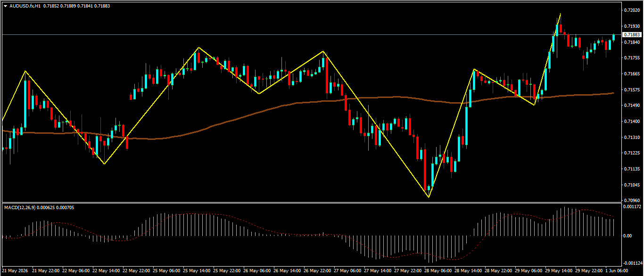This screenshot has height=276, width=644.
Task: Click the 0.71665 price axis label
Action: [x=631, y=74]
